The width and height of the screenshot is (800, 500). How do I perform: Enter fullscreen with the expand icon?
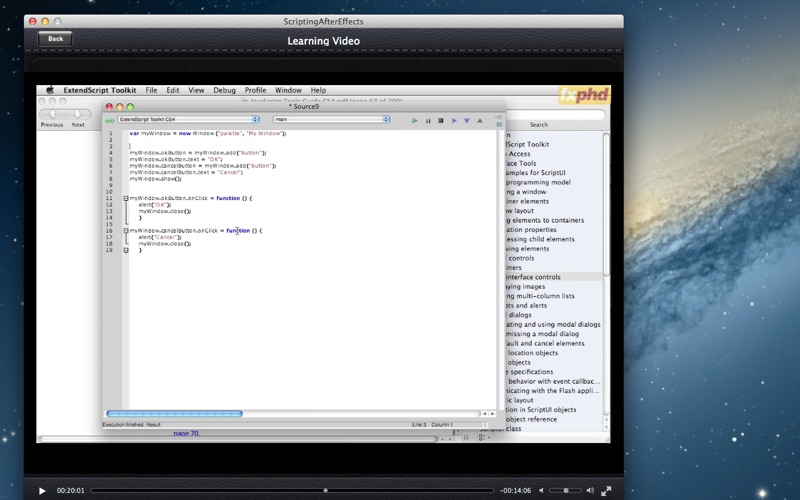[x=606, y=491]
